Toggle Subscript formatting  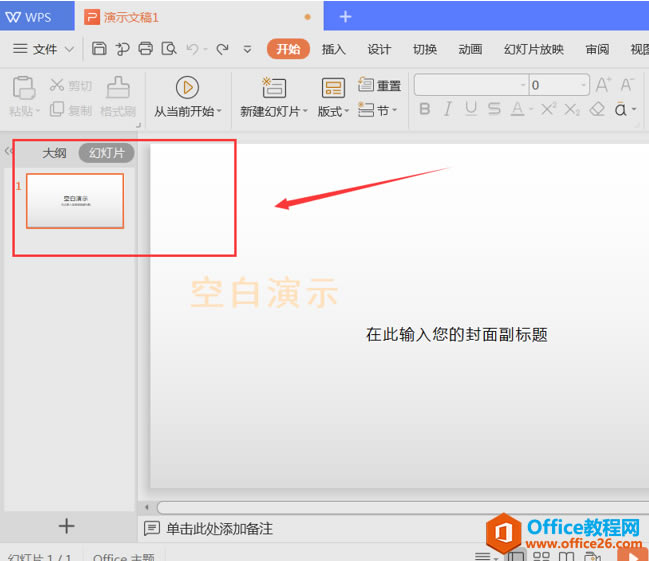point(572,109)
